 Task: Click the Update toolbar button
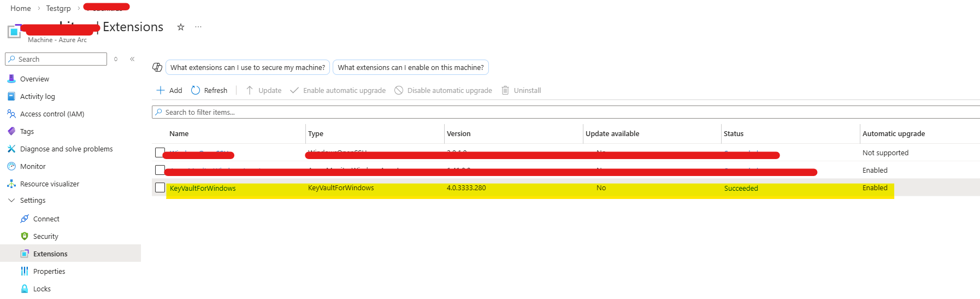263,90
